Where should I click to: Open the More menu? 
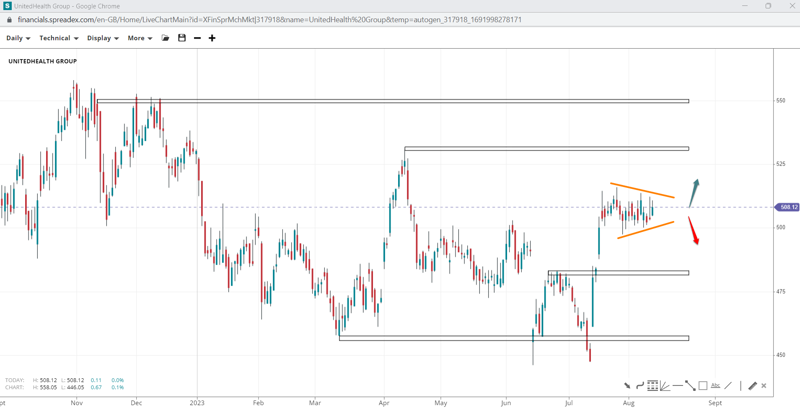click(x=139, y=38)
